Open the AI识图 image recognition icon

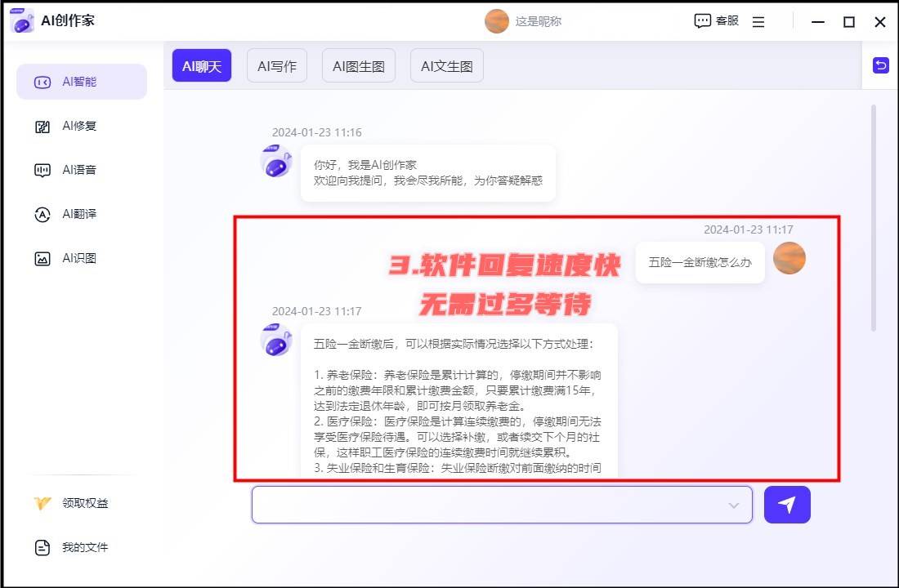(x=42, y=259)
